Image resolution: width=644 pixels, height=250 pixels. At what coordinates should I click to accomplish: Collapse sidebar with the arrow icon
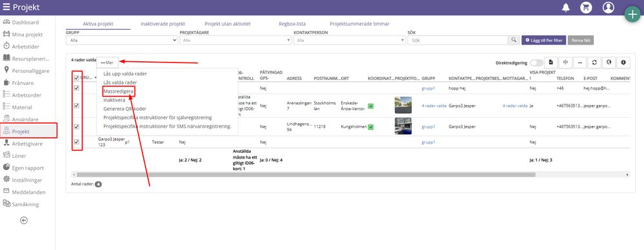click(x=24, y=220)
